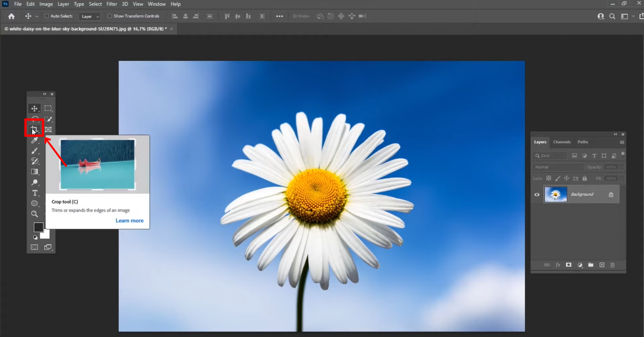Open the Kind filter dropdown
Image resolution: width=644 pixels, height=337 pixels.
click(x=550, y=156)
